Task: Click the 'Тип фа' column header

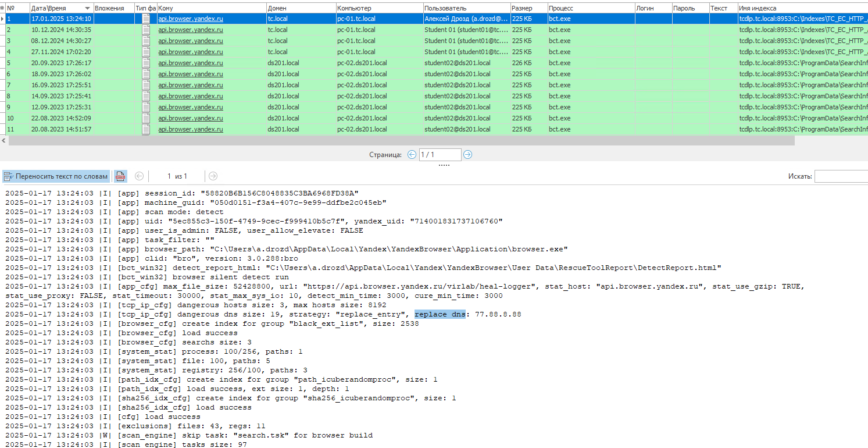Action: 145,8
